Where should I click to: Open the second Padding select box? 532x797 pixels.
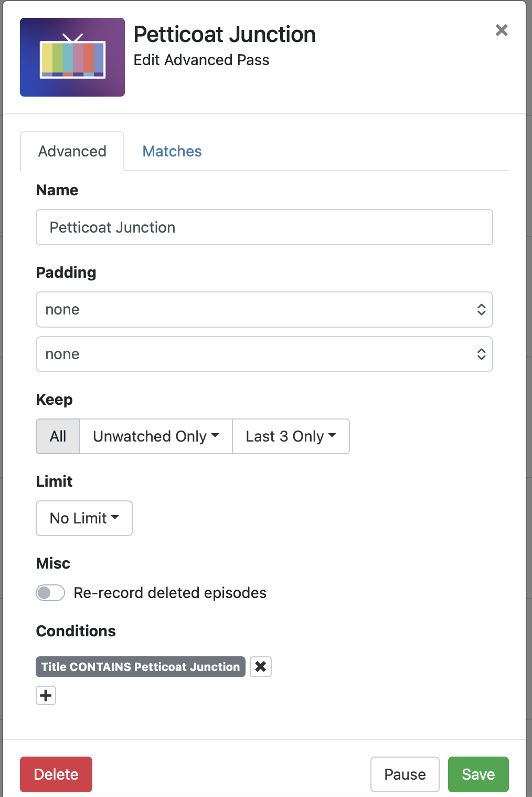[x=264, y=354]
